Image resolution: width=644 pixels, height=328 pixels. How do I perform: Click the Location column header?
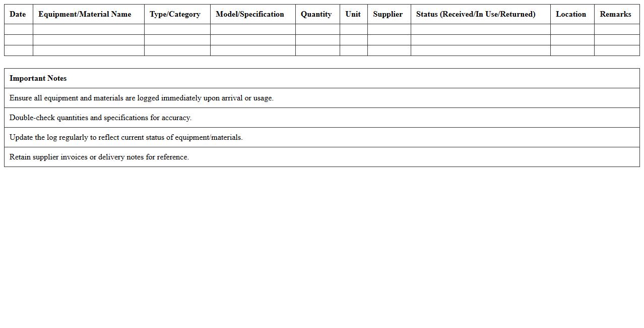[x=571, y=14]
